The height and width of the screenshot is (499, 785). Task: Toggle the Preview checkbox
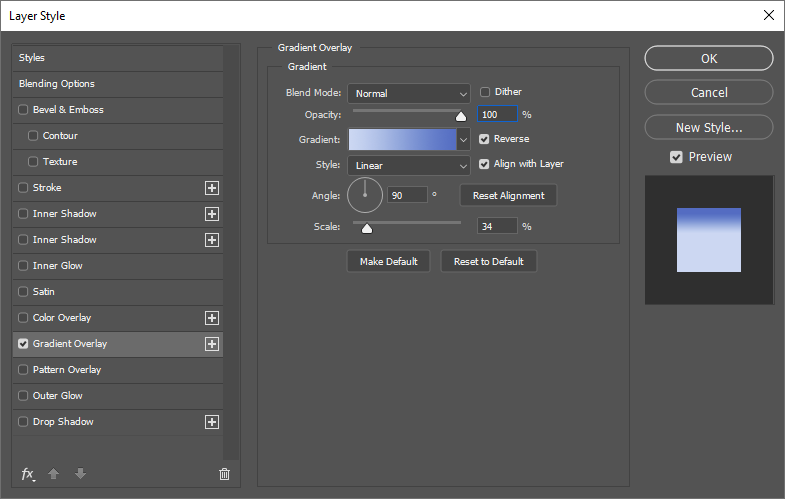[x=677, y=157]
